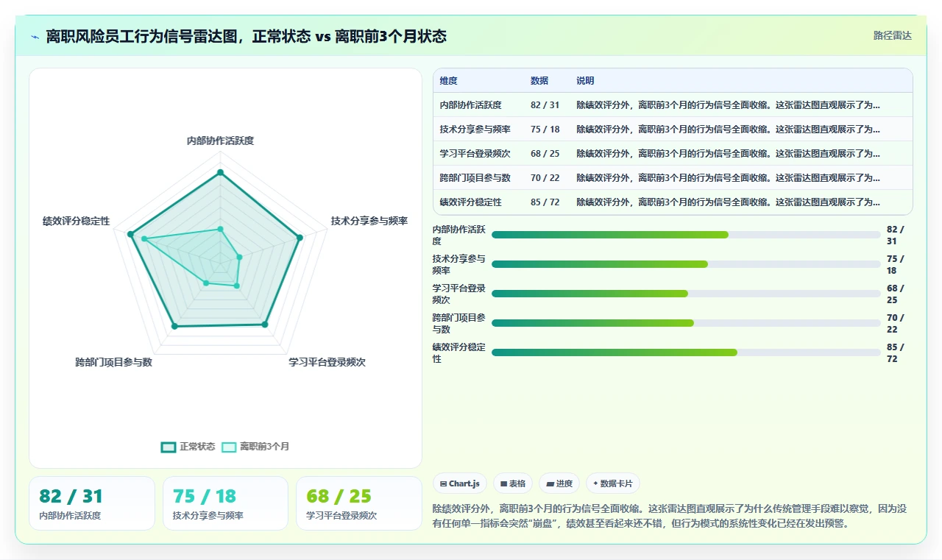Open the 82 / 31 内部协作活跃度 data card
This screenshot has width=942, height=560.
(92, 503)
